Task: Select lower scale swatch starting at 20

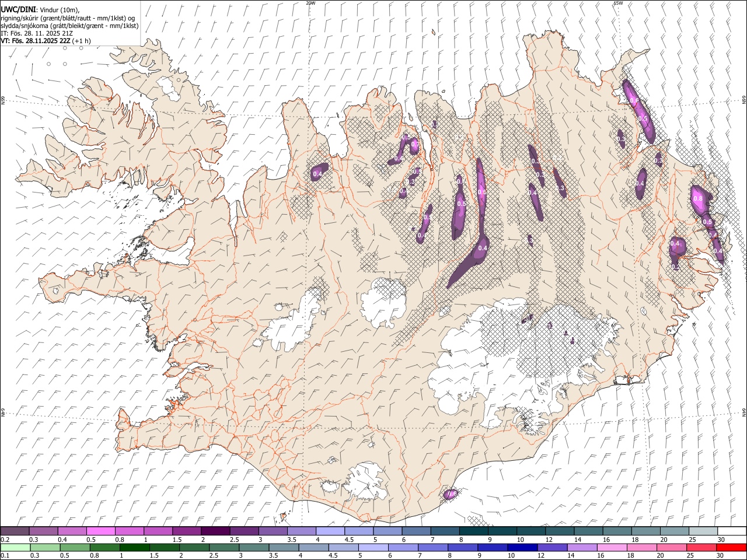Action: (x=671, y=547)
